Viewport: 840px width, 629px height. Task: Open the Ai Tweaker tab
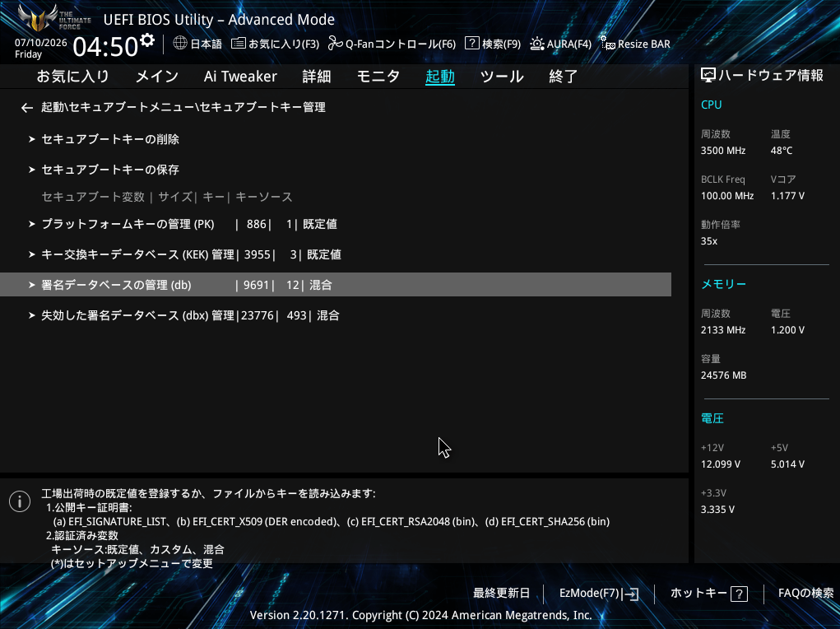tap(240, 77)
